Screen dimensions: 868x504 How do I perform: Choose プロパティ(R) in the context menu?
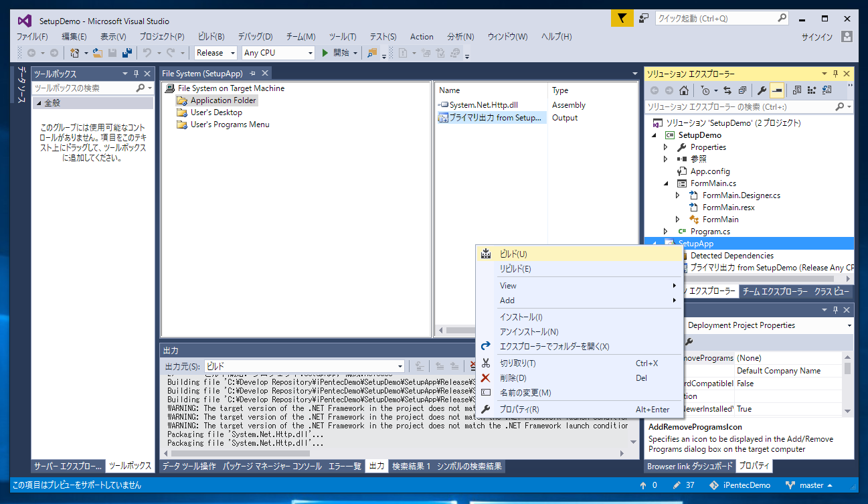pyautogui.click(x=580, y=410)
